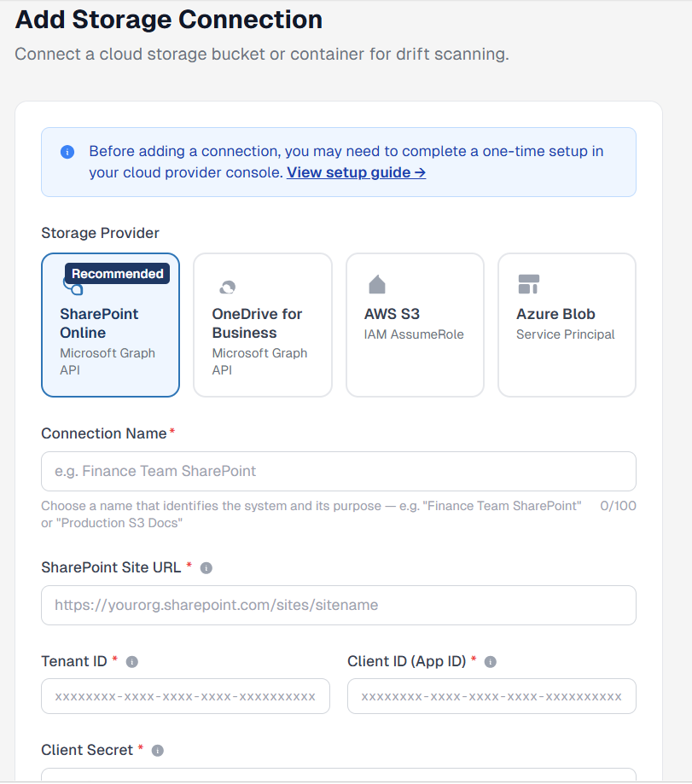Show info tooltip for Tenant ID
This screenshot has width=692, height=784.
132,662
